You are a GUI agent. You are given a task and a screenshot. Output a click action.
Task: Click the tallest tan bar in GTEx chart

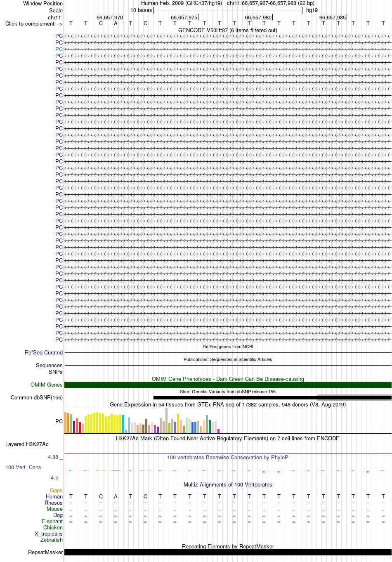166,420
